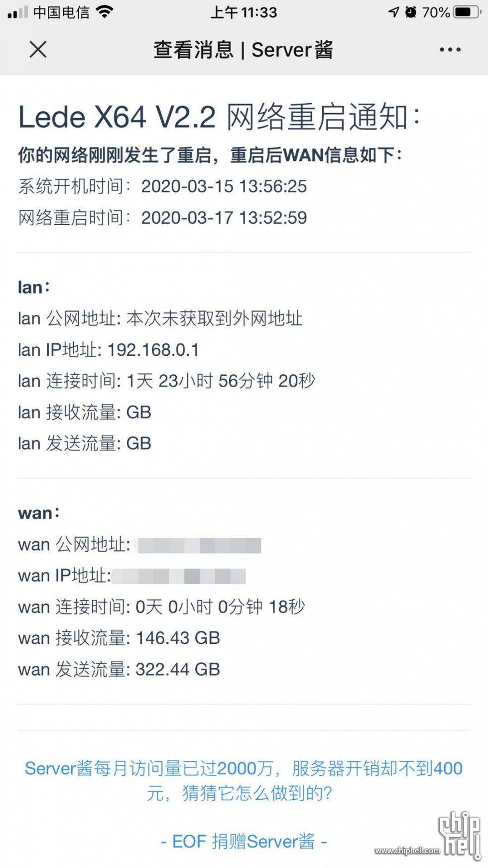
Task: Tap the battery indicator icon
Action: tap(467, 12)
